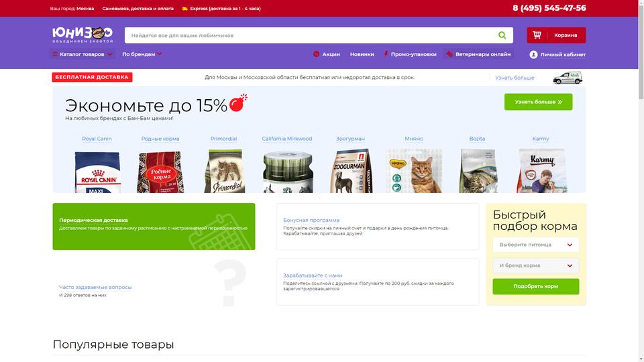Open the Родные корма brand link

tap(160, 139)
